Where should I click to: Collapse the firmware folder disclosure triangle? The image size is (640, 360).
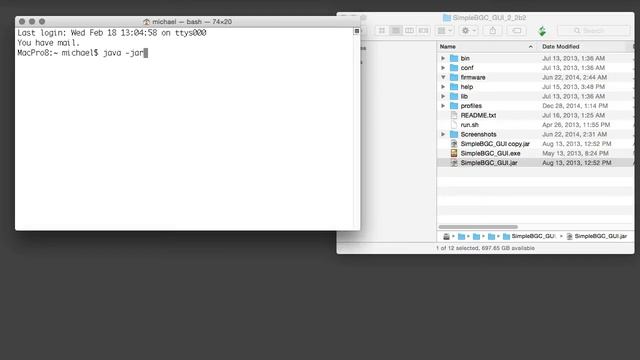(443, 77)
